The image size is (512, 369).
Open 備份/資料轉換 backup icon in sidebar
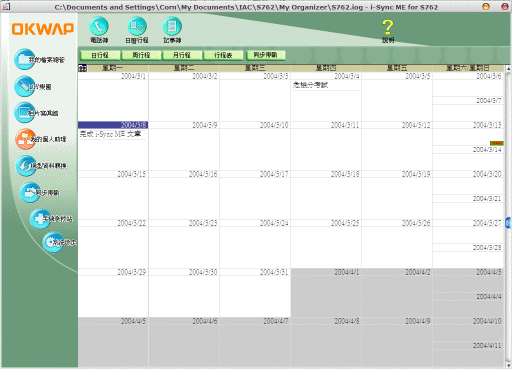pyautogui.click(x=26, y=166)
